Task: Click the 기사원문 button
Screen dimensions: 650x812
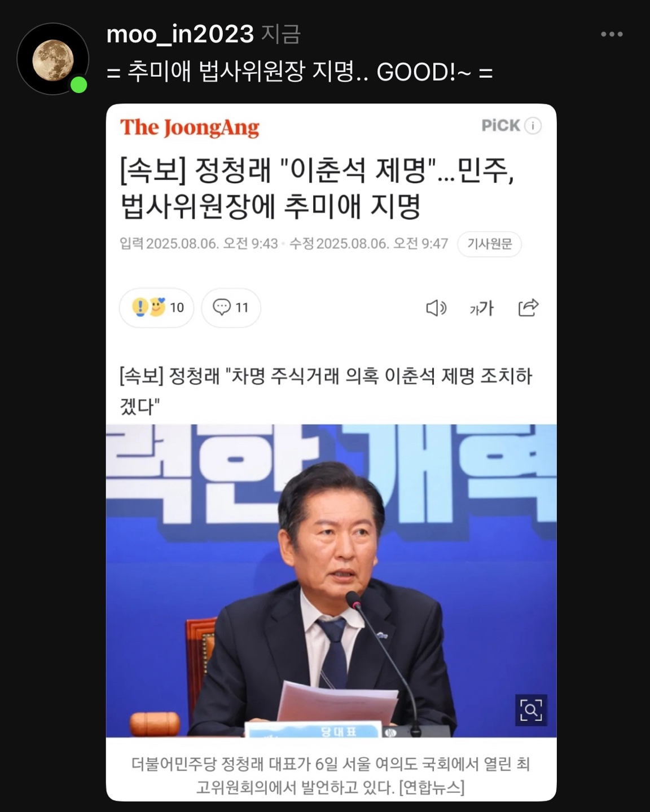Action: point(489,244)
